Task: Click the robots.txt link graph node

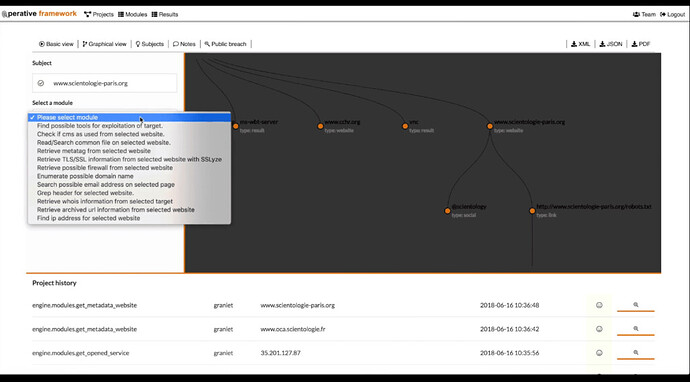Action: (x=532, y=211)
